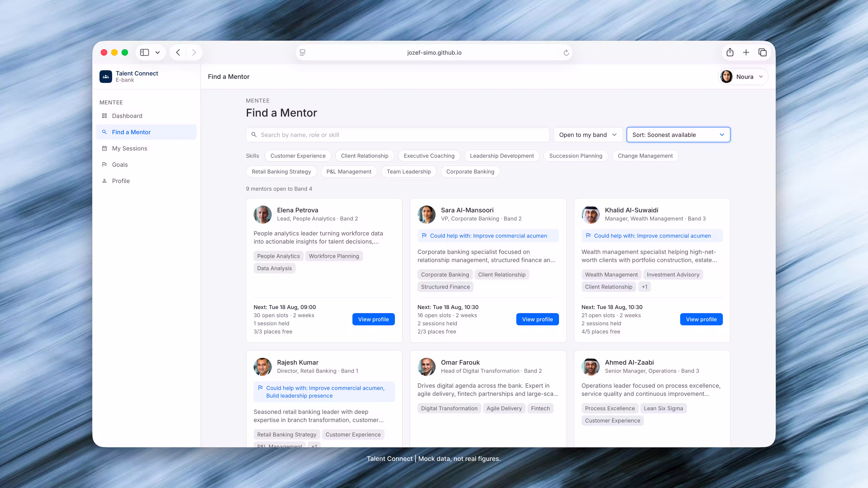This screenshot has height=488, width=868.
Task: Select Find a Mentor in the sidebar
Action: (146, 132)
